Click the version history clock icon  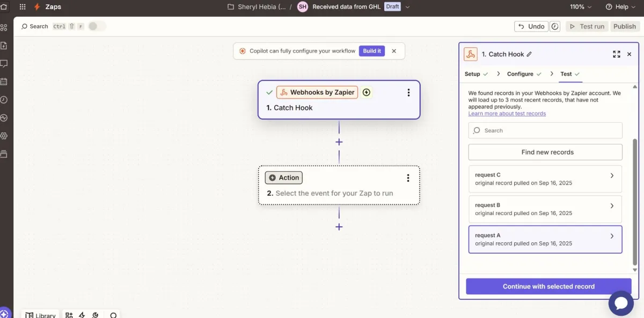tap(555, 26)
